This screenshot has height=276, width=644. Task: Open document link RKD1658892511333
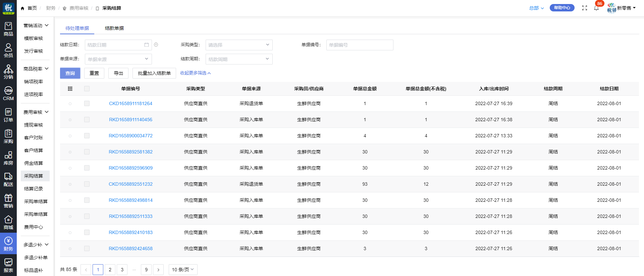[130, 216]
